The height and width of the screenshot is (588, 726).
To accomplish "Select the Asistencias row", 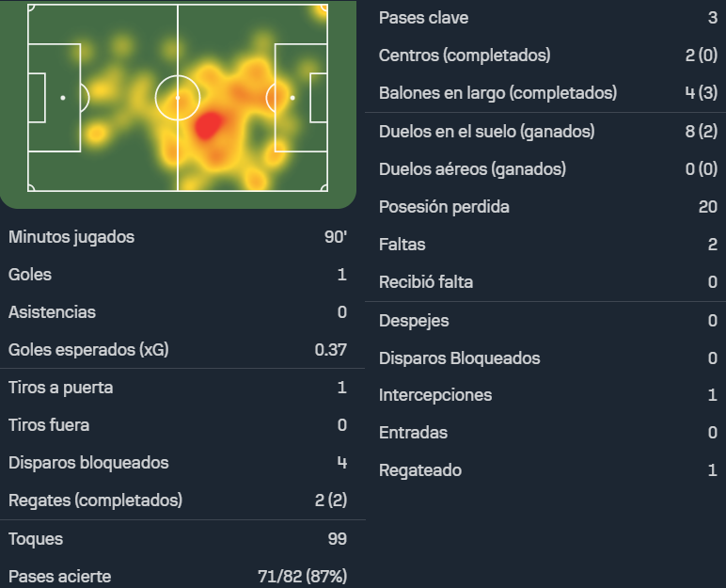I will [x=178, y=311].
